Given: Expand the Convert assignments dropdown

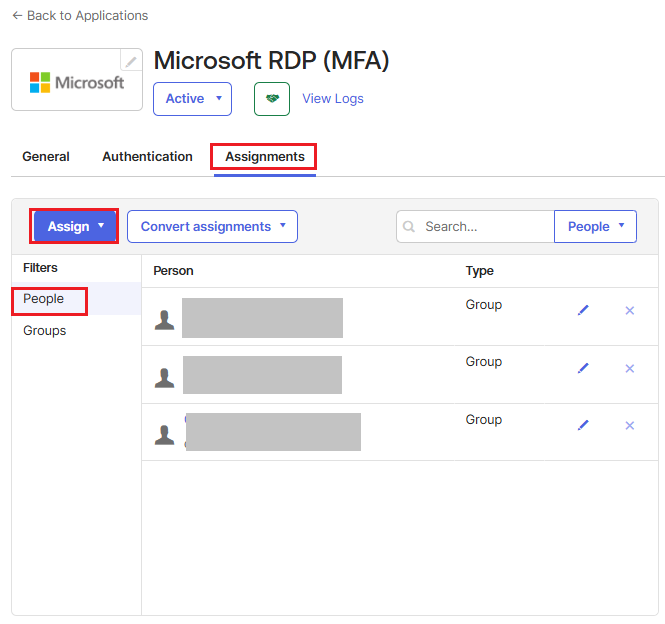Looking at the screenshot, I should [212, 226].
